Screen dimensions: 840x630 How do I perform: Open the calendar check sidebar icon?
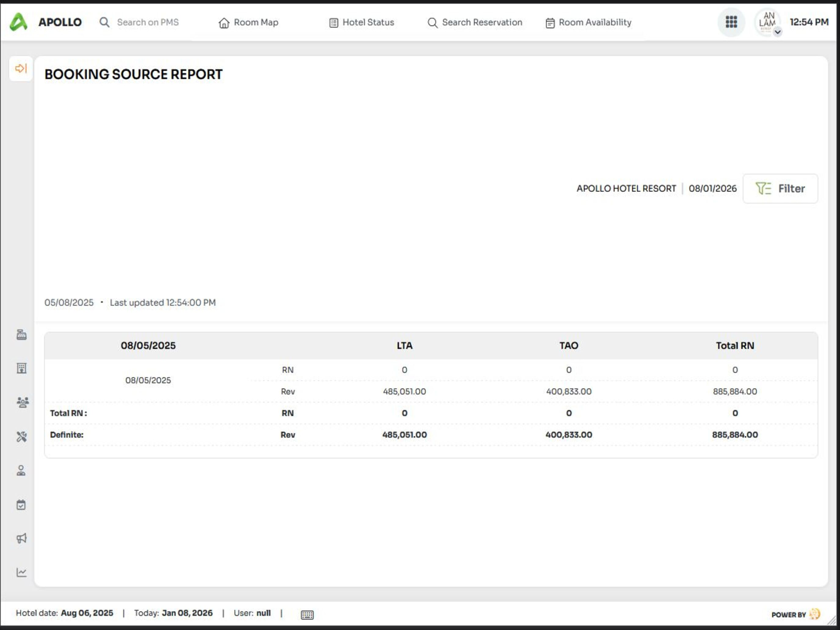[21, 504]
